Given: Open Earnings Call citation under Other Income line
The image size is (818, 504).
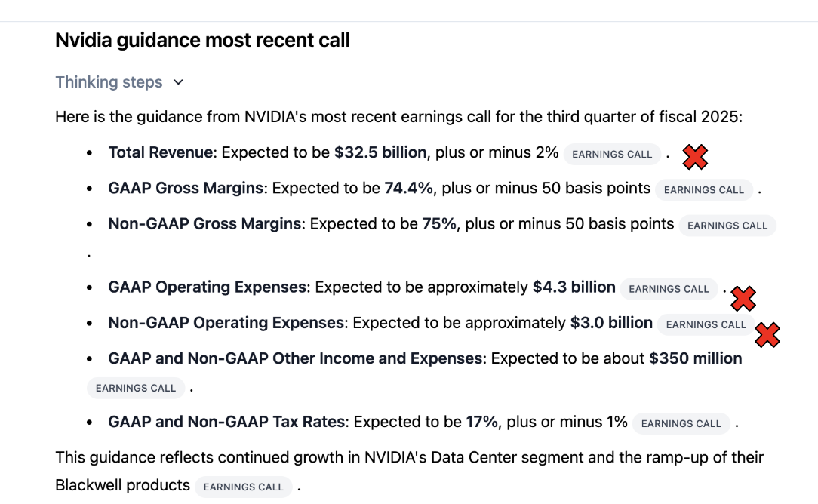Looking at the screenshot, I should 136,388.
